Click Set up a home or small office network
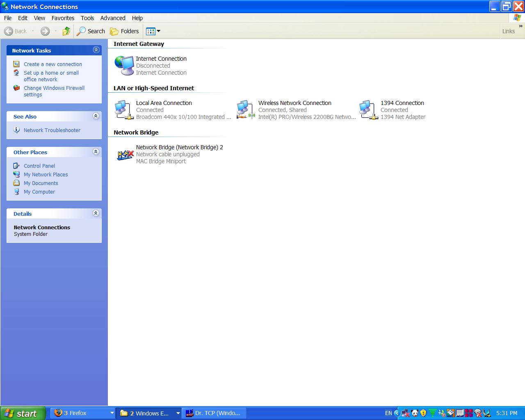The height and width of the screenshot is (420, 525). (x=51, y=76)
